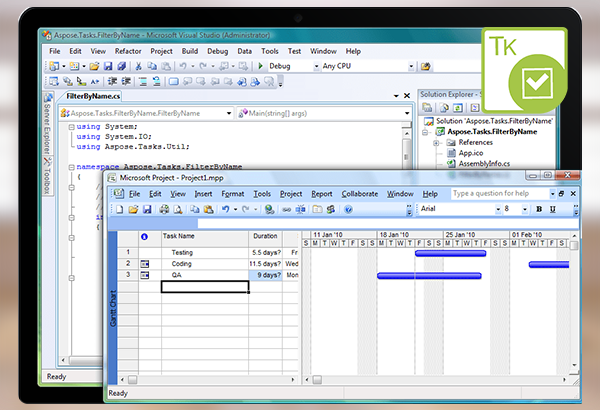The height and width of the screenshot is (410, 600).
Task: Open Build menu in Visual Studio
Action: (190, 51)
